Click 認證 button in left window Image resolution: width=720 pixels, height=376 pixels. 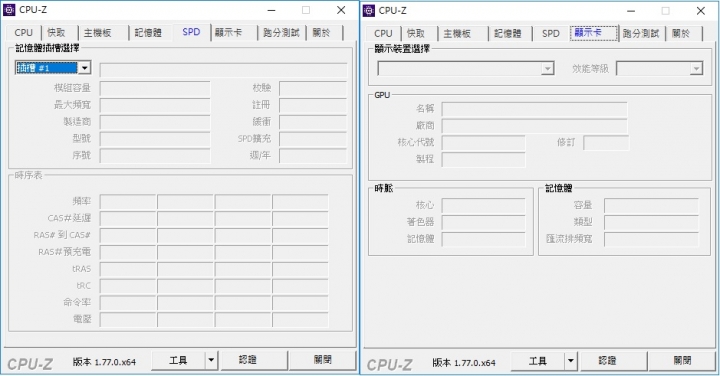click(x=254, y=360)
